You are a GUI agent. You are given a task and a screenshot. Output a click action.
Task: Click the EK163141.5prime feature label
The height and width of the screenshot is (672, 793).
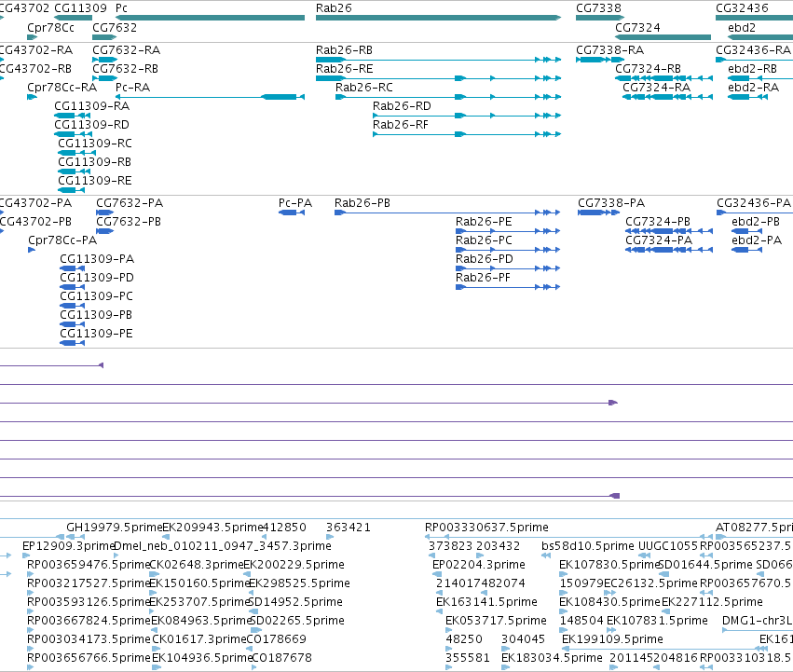point(486,602)
